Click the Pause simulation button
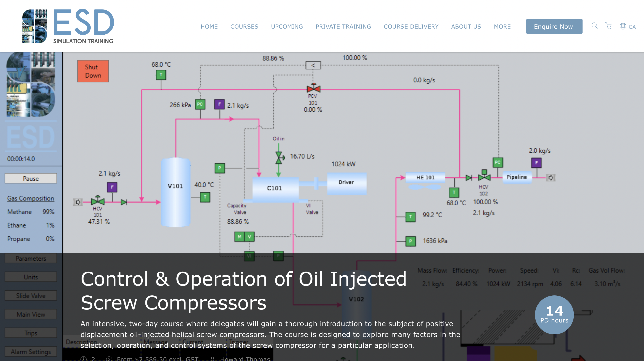Viewport: 644px width, 361px height. click(x=31, y=179)
